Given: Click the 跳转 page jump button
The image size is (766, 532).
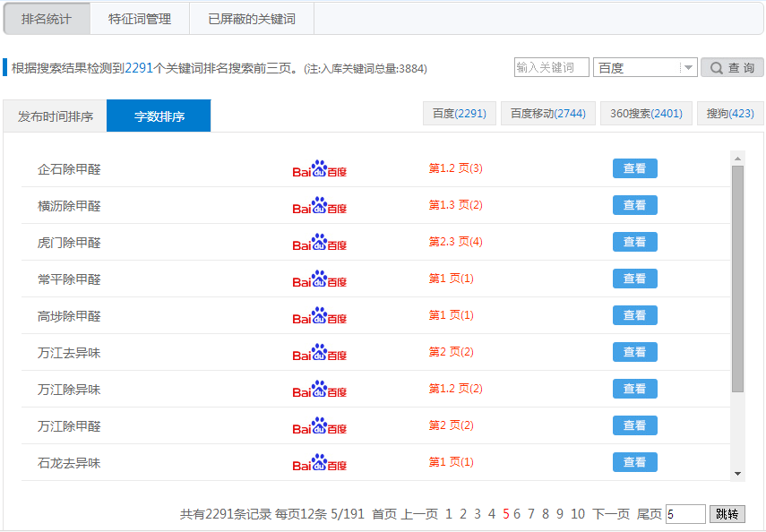Looking at the screenshot, I should point(727,514).
